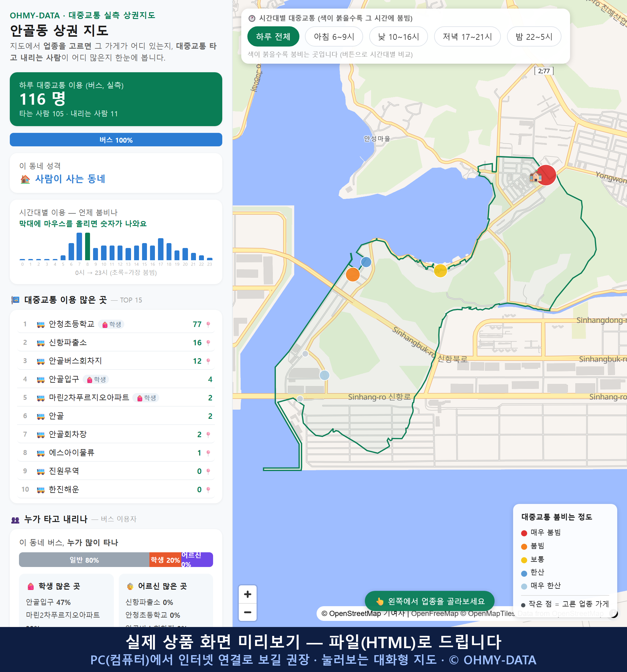Switch to 낮 10~16시 time filter

[399, 36]
